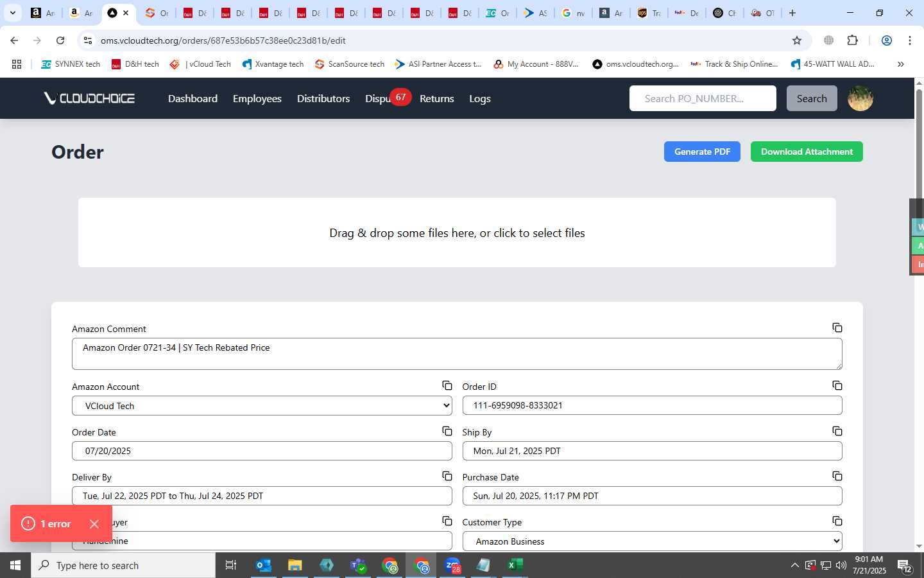Open the Employees nav item
924x578 pixels.
[x=257, y=98]
